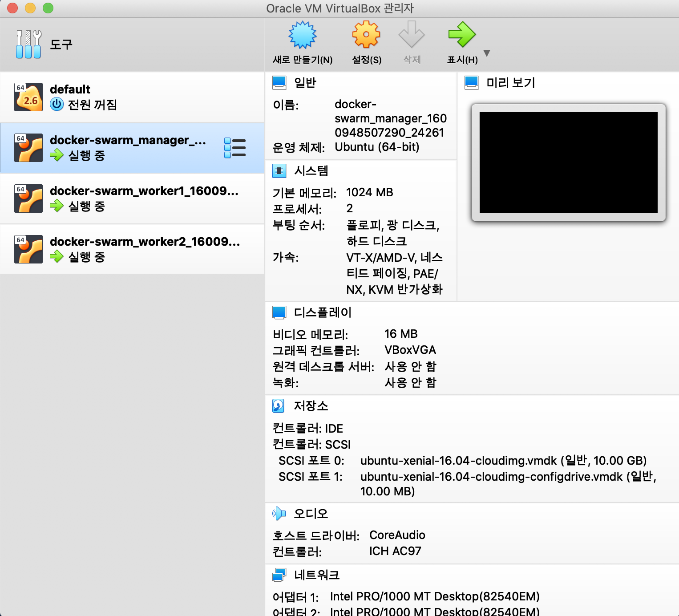Click the Show (표시) green arrow icon

point(462,35)
